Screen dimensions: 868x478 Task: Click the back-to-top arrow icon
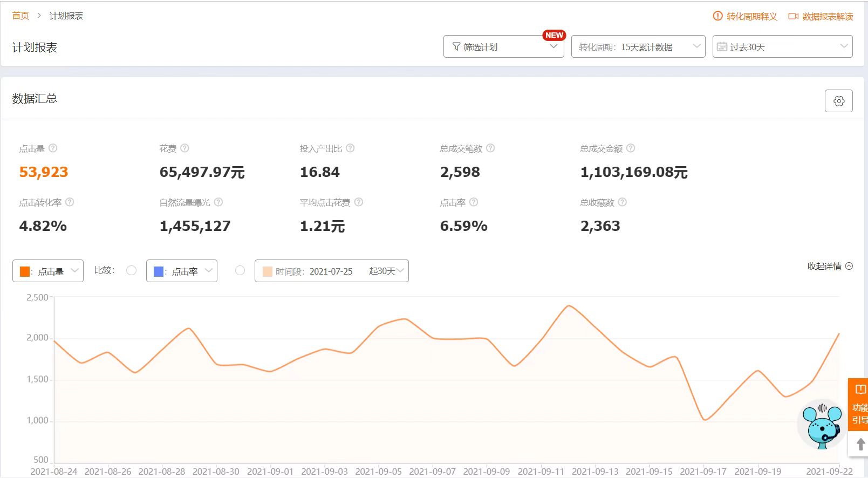pos(860,444)
